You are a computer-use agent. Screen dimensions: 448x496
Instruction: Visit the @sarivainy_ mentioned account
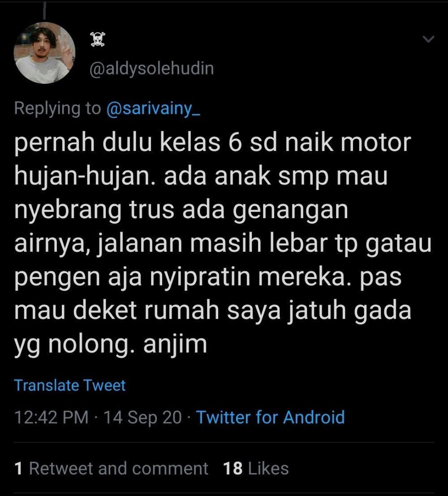[x=154, y=109]
